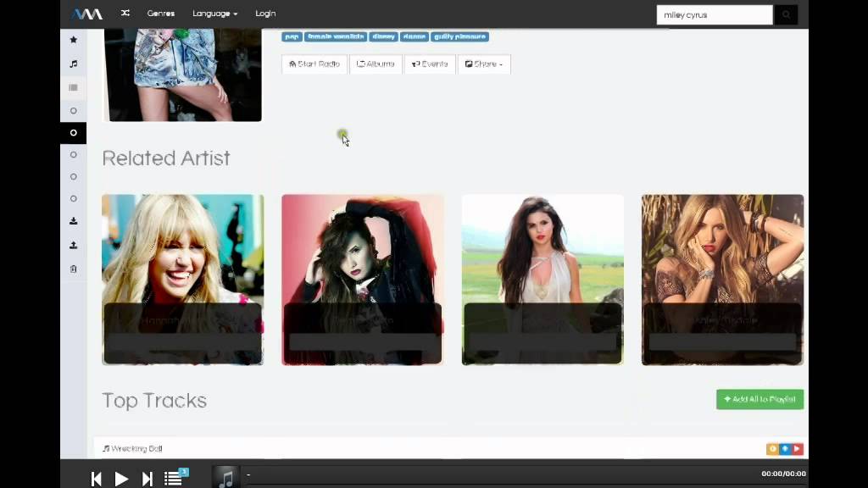The image size is (868, 488).
Task: Open the Selena Gomez related artist card
Action: pos(542,280)
